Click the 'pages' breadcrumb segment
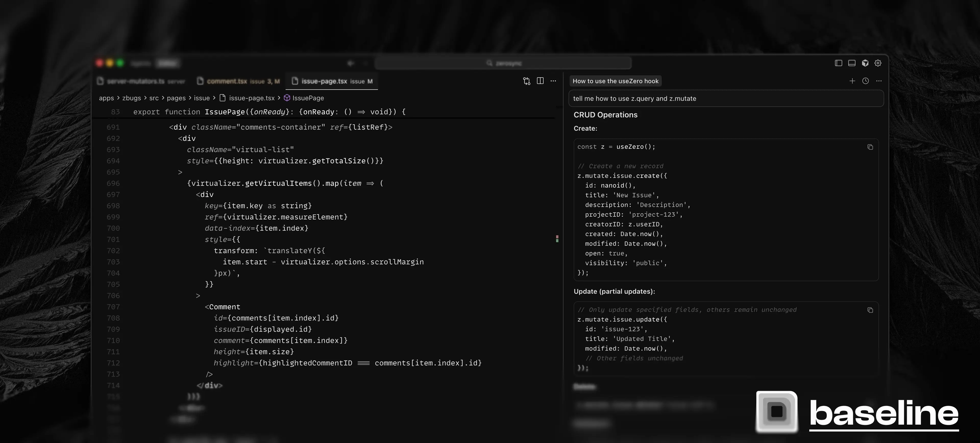 (x=176, y=98)
